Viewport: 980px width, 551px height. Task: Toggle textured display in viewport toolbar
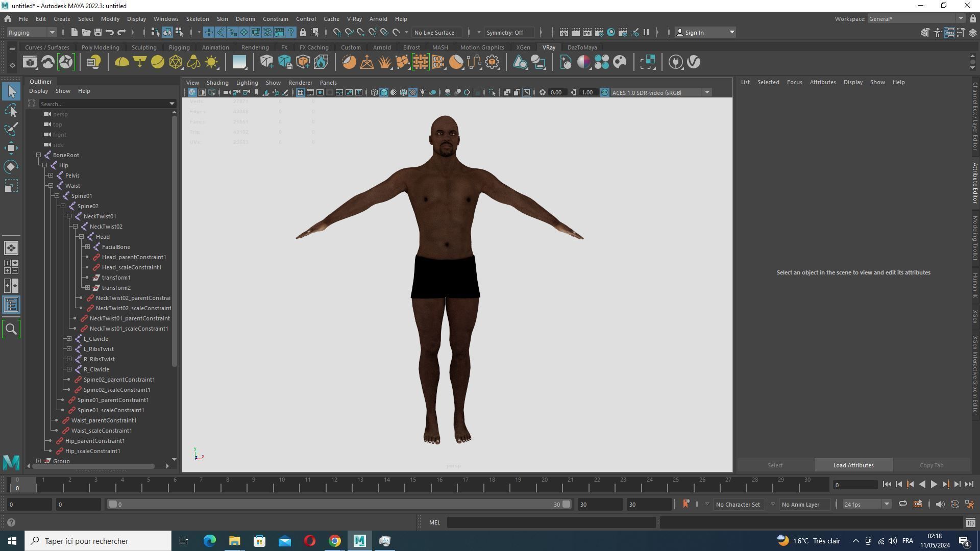coord(413,92)
